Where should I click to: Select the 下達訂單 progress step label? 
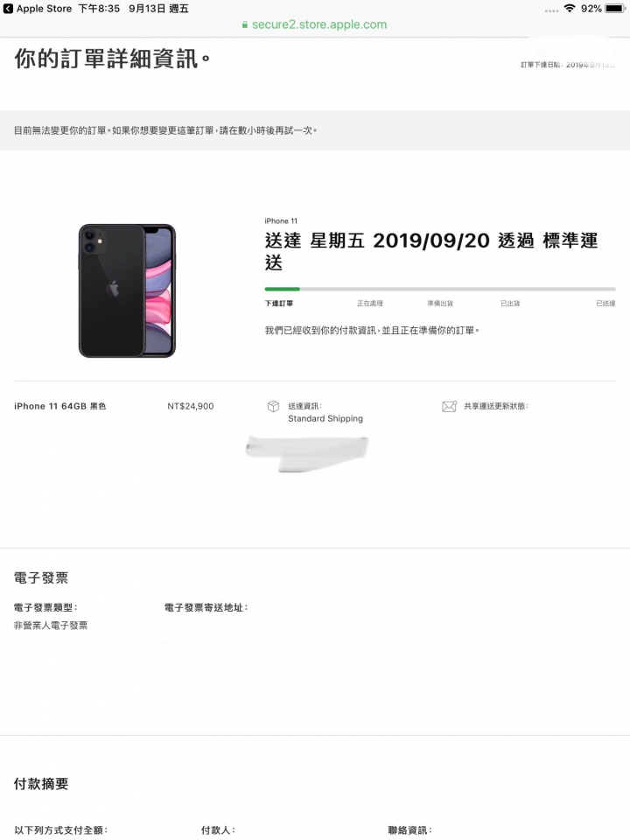(278, 304)
